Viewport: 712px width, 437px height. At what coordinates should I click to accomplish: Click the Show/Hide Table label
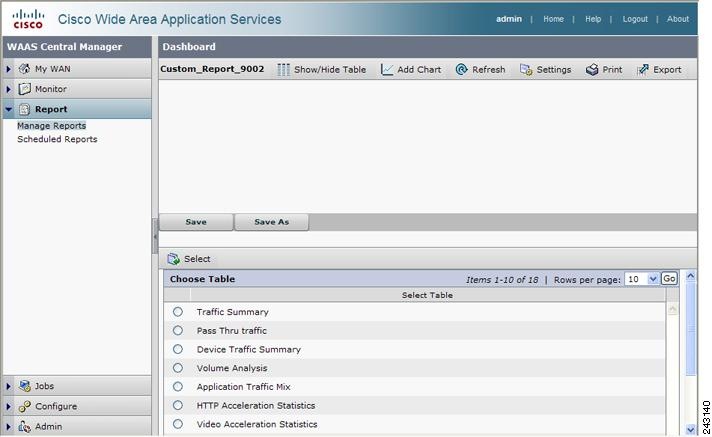pyautogui.click(x=330, y=70)
